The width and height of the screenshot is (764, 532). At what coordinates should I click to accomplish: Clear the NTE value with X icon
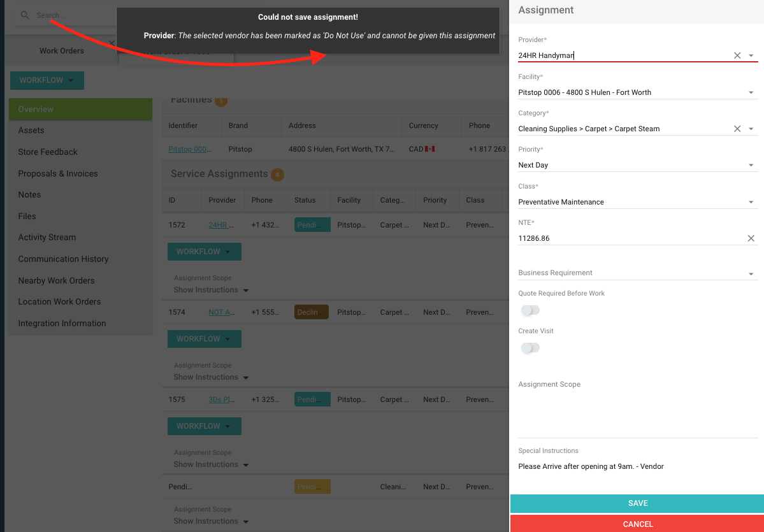pyautogui.click(x=751, y=238)
